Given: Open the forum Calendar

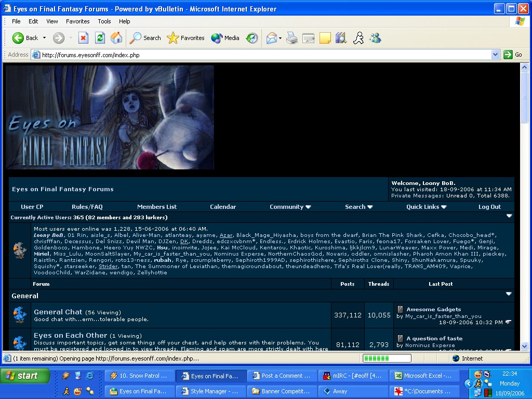Looking at the screenshot, I should pos(223,207).
